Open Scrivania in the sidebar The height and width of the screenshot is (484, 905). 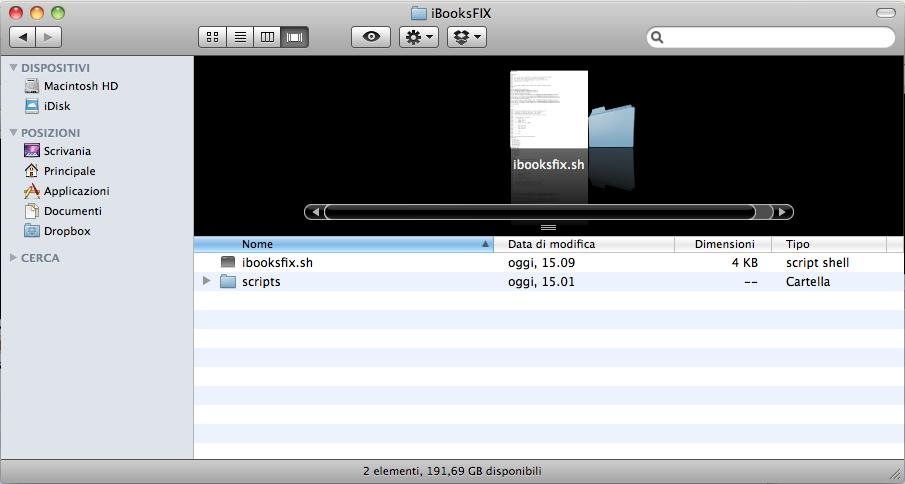point(67,151)
